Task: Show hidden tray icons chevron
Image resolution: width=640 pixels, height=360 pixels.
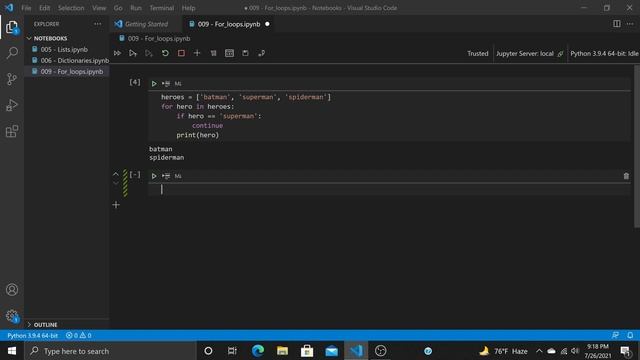Action: (539, 351)
